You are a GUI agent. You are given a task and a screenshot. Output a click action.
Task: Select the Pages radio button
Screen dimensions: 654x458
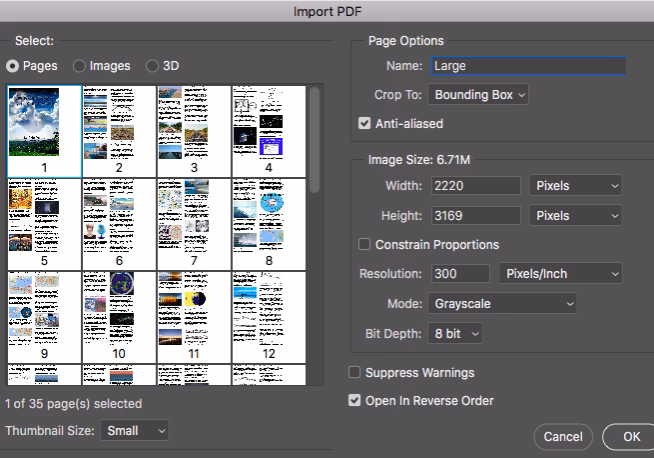coord(13,66)
